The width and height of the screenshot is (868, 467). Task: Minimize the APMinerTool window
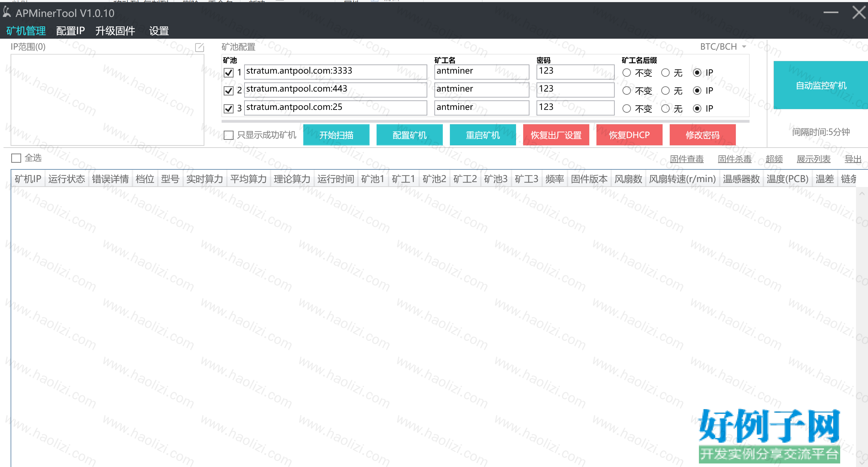(x=831, y=12)
